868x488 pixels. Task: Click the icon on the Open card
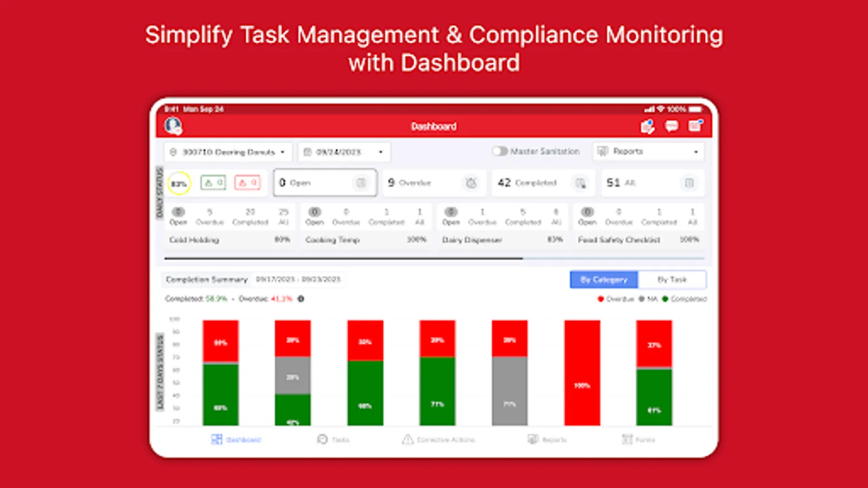pyautogui.click(x=361, y=183)
